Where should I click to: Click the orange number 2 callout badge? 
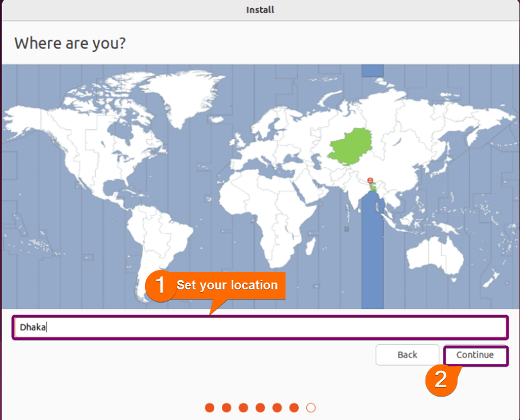(441, 380)
